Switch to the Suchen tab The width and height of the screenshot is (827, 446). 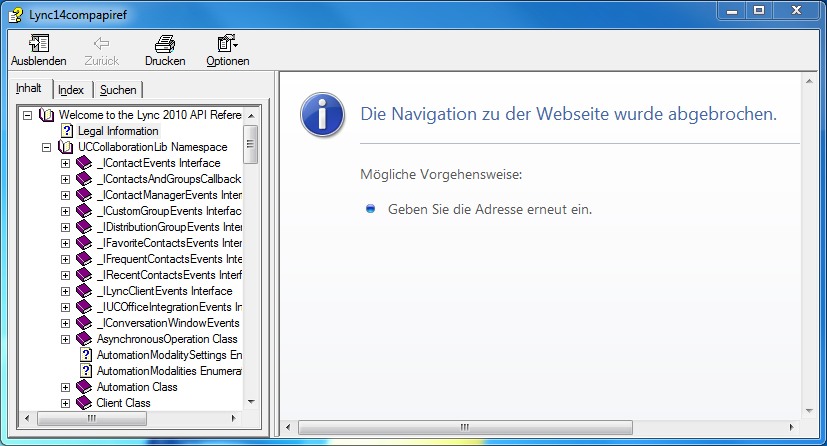[118, 90]
